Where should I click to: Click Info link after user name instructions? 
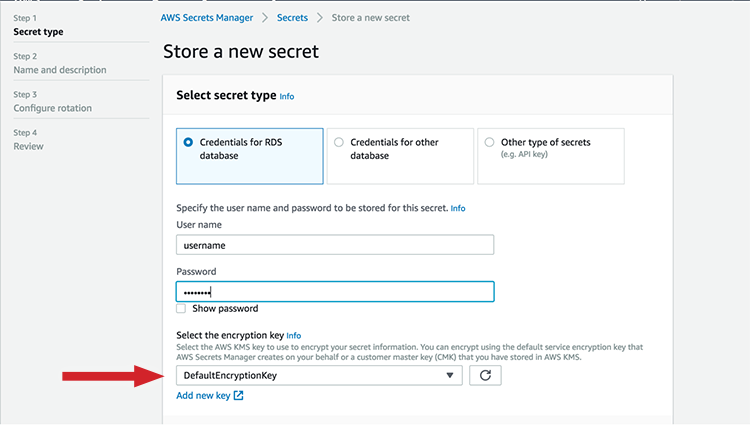coord(458,208)
